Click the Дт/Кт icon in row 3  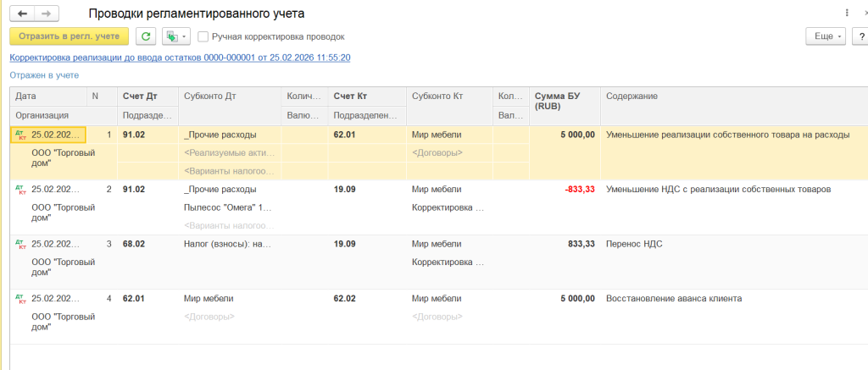[21, 244]
